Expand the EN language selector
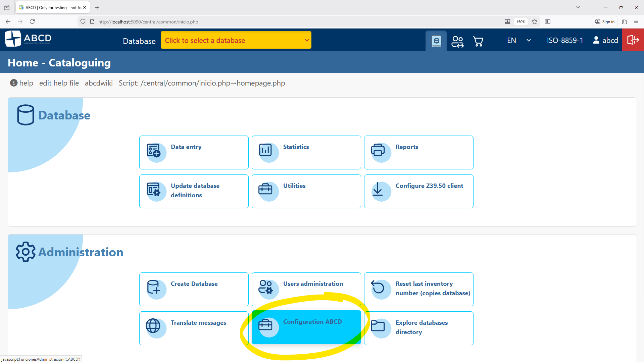 [x=518, y=40]
